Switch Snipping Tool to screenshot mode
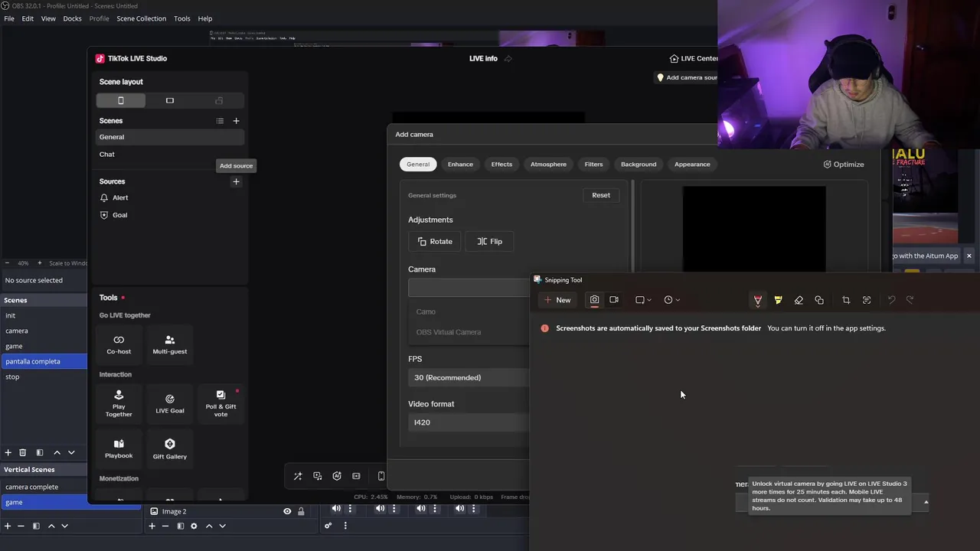The image size is (980, 551). click(x=594, y=300)
